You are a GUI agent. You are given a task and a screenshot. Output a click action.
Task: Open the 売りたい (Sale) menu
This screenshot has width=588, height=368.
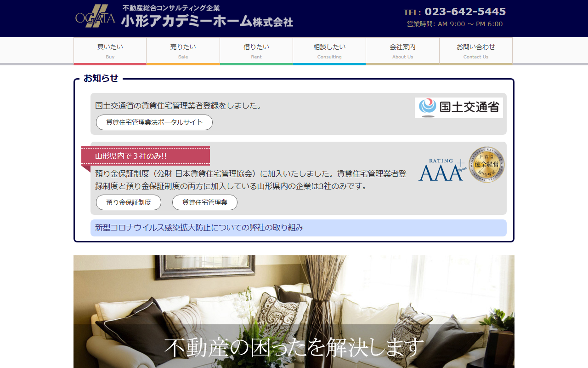coord(183,51)
